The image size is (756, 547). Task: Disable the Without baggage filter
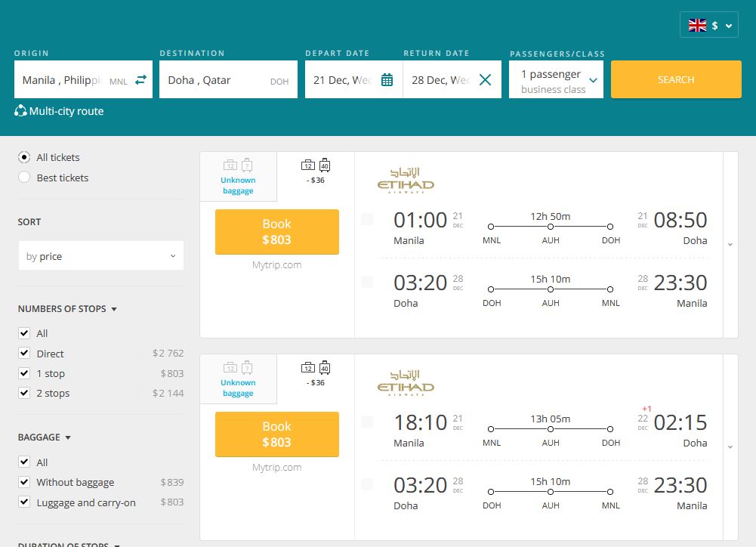tap(23, 482)
